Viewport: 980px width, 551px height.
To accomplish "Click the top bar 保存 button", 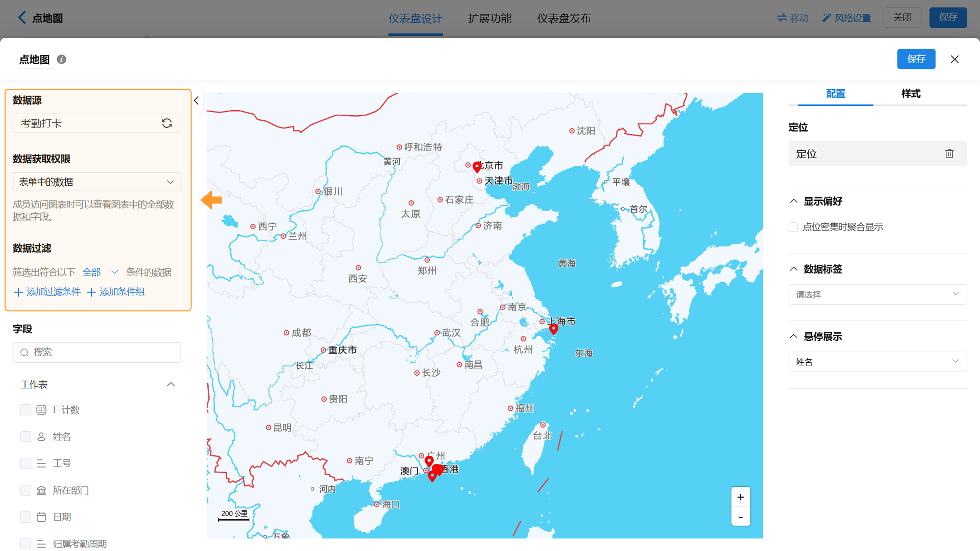I will pos(948,17).
